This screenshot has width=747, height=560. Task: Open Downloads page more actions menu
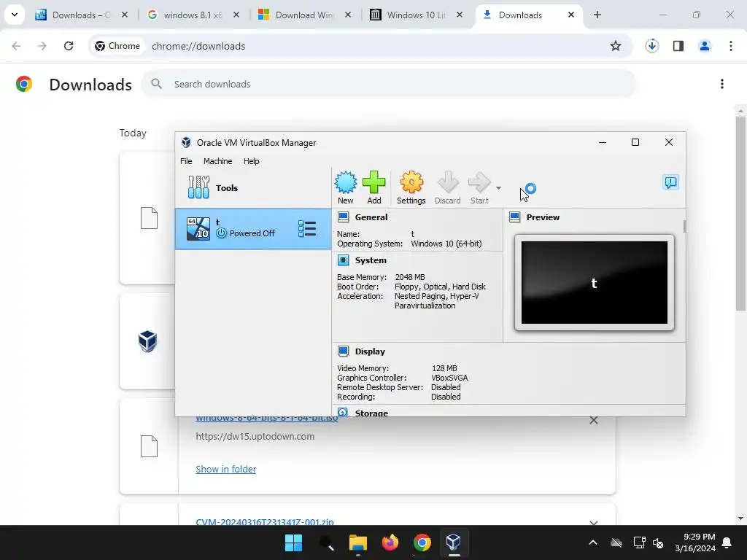pos(722,84)
